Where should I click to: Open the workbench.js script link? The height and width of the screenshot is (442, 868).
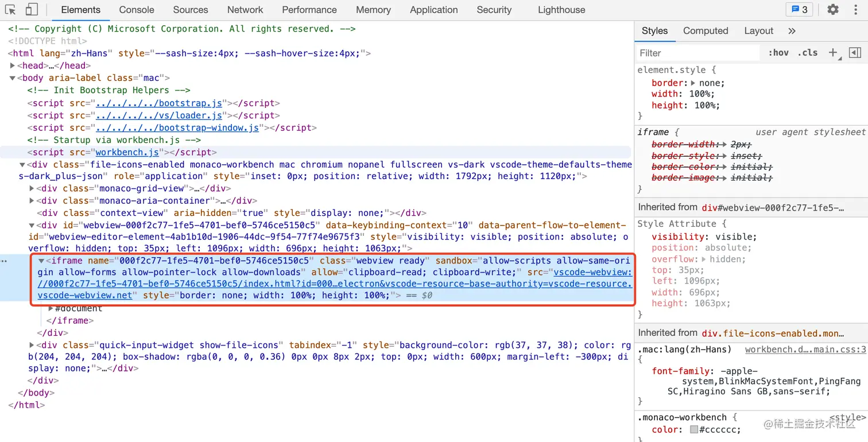(127, 153)
